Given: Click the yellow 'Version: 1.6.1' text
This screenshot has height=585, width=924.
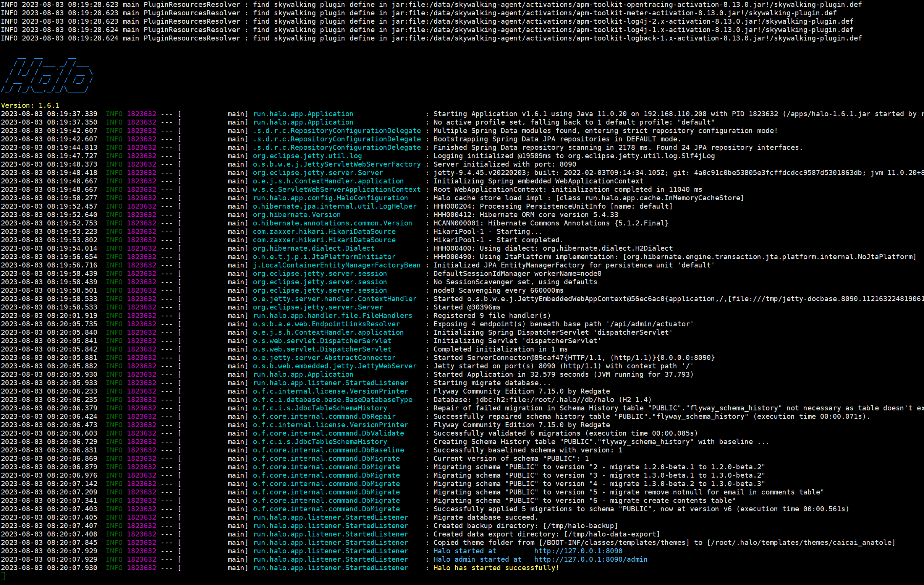Looking at the screenshot, I should [30, 105].
